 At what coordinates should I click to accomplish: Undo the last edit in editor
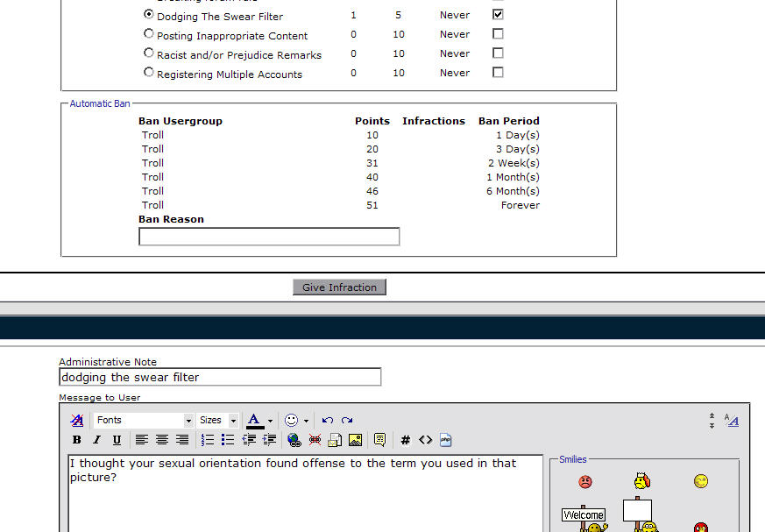point(328,421)
